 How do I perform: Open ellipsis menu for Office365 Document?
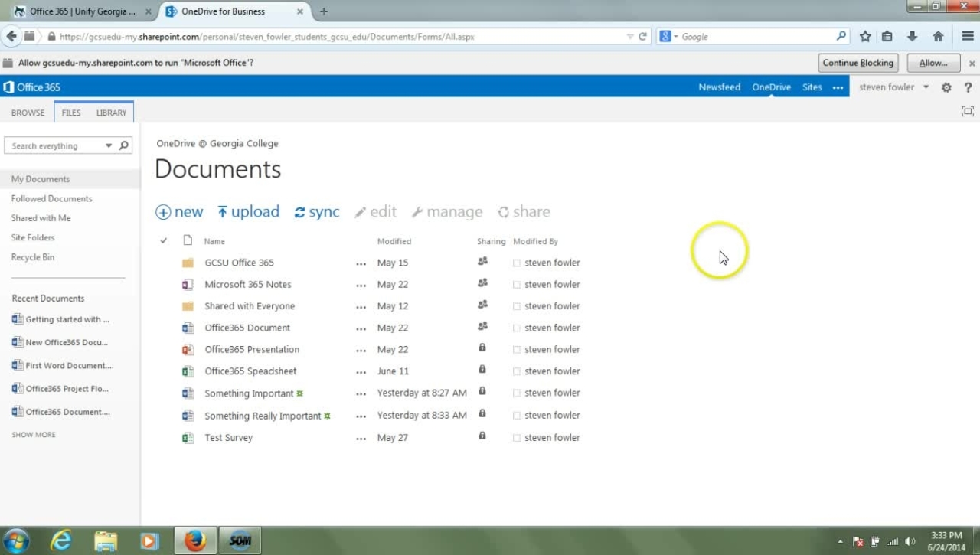point(361,329)
